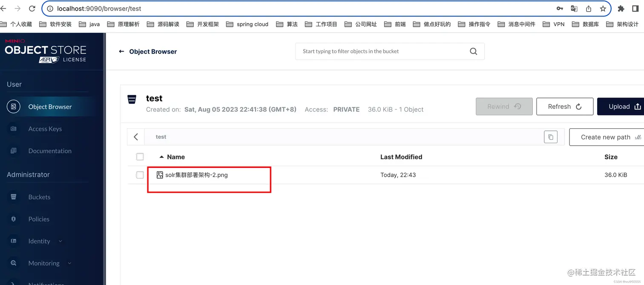Click the disabled Rewind button
The width and height of the screenshot is (644, 285).
[x=504, y=107]
